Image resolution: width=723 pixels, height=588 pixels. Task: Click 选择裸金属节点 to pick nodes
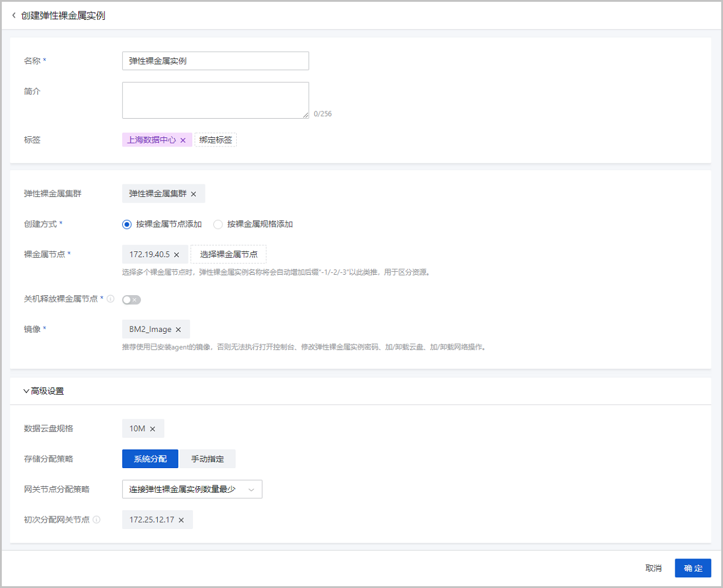[x=228, y=254]
